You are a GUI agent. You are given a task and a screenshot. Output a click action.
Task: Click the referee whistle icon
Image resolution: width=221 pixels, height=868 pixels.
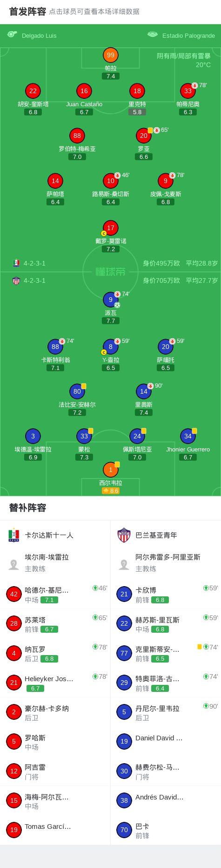click(x=12, y=34)
